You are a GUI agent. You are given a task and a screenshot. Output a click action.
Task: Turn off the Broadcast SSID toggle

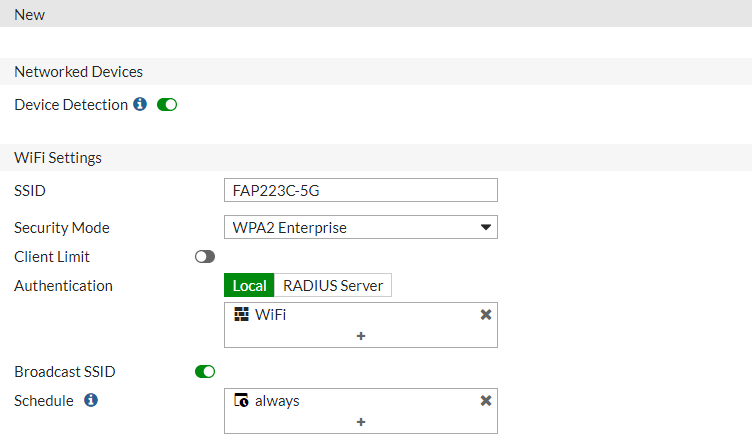[x=205, y=372]
